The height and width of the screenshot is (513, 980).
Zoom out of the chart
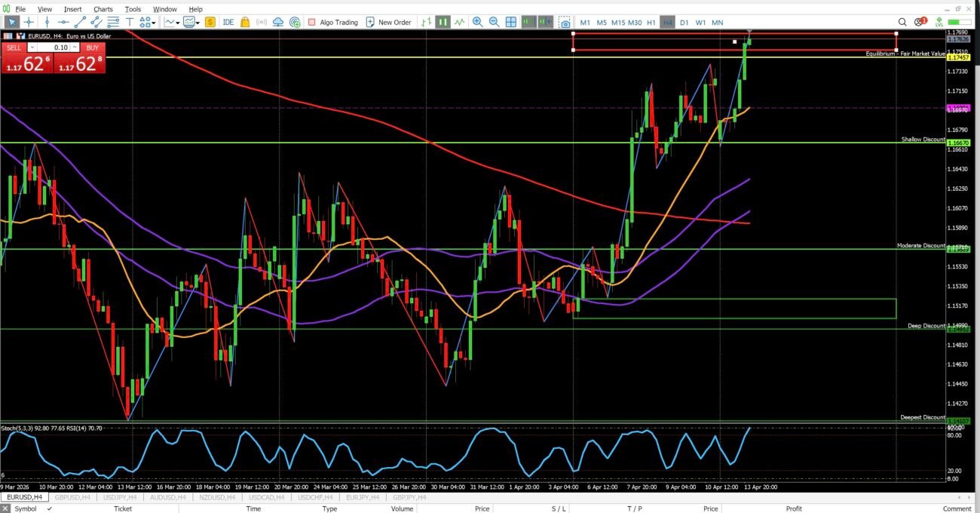point(494,23)
